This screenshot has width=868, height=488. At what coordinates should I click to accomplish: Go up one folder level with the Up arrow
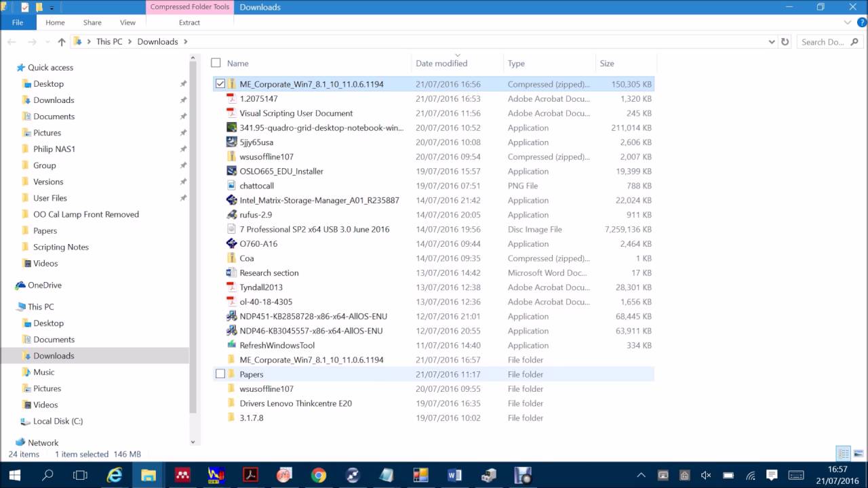coord(62,42)
